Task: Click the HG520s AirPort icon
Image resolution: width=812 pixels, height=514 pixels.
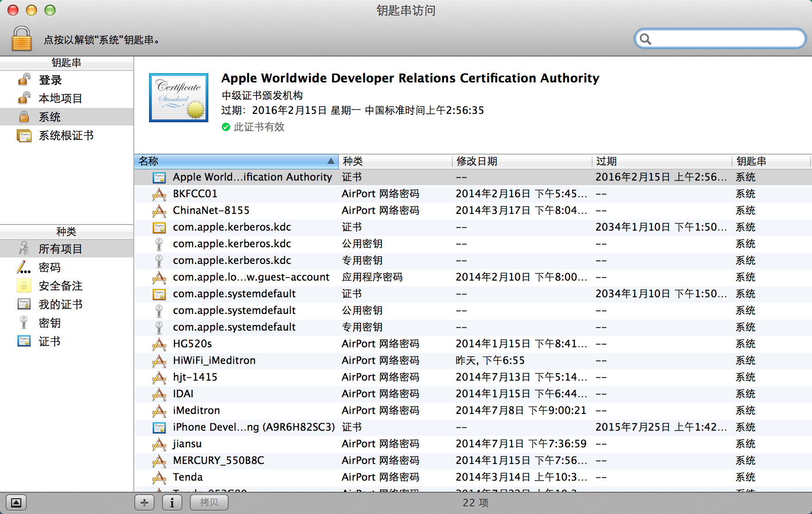Action: tap(159, 344)
